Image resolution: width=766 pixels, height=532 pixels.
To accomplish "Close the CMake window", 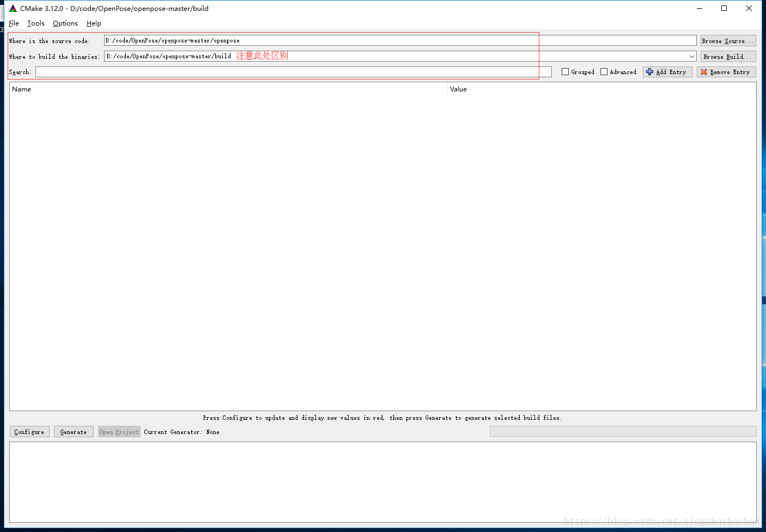I will pos(749,8).
